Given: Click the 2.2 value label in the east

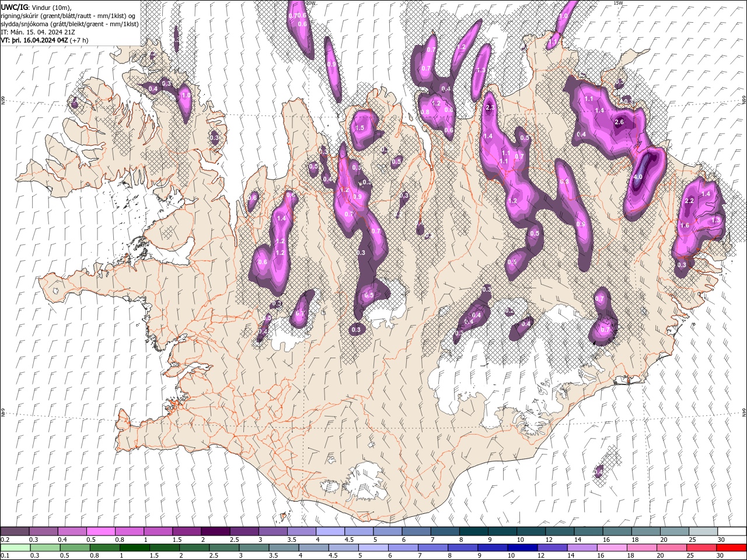Looking at the screenshot, I should (x=689, y=201).
